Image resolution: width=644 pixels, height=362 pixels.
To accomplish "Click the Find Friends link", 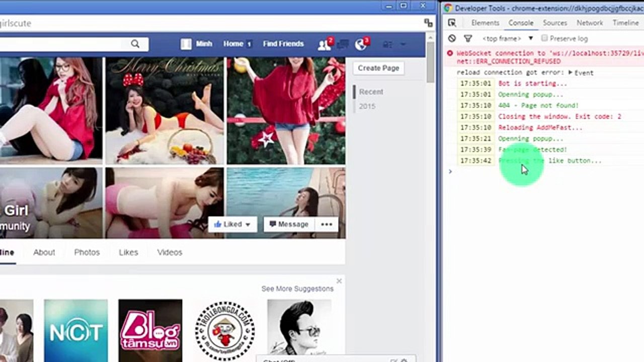I will point(283,44).
